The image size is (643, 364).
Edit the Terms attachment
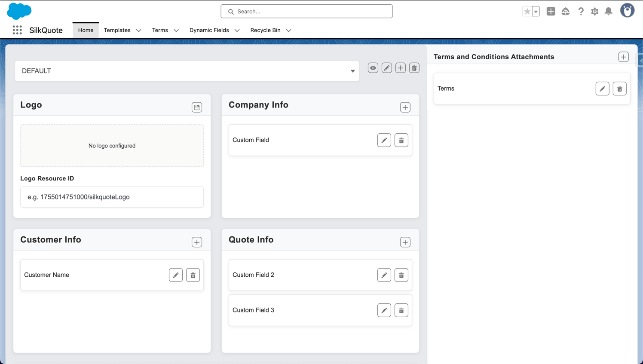pos(602,89)
